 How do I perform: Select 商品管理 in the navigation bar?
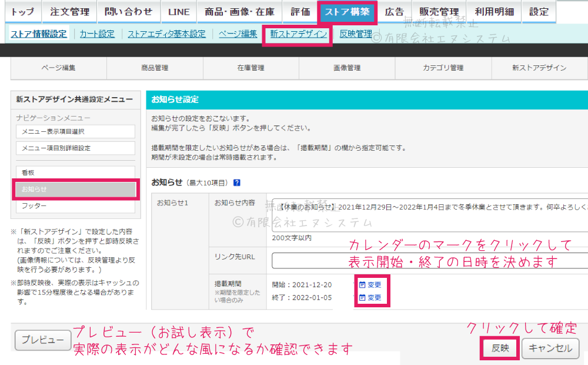155,68
